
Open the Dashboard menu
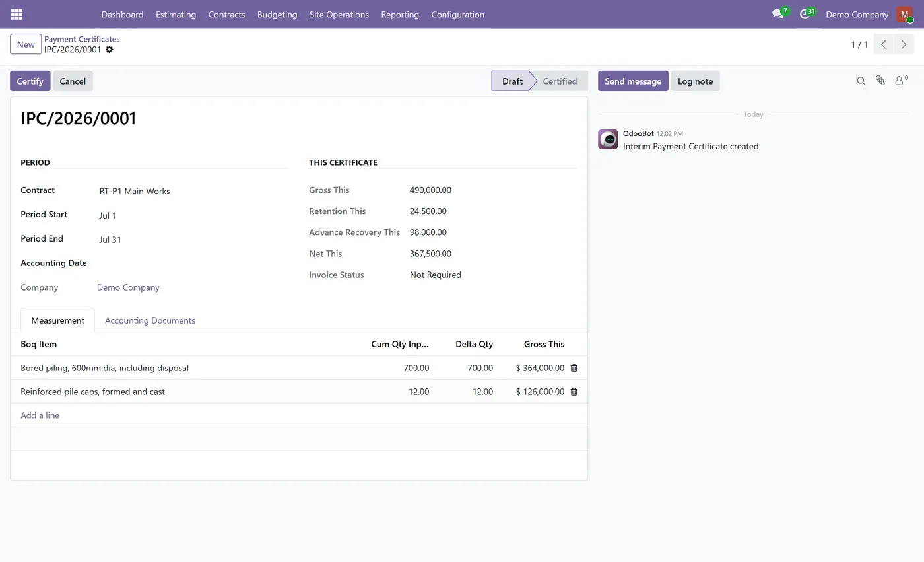coord(122,14)
